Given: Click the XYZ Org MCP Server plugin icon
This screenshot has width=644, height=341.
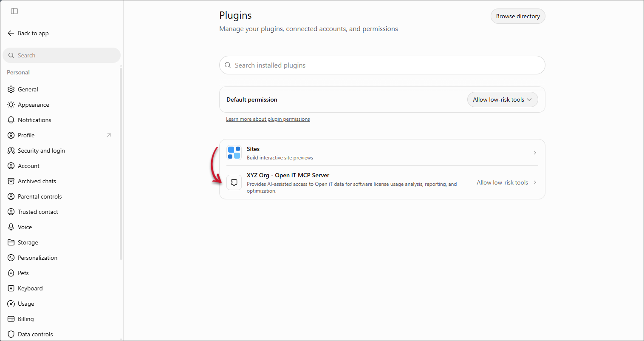Looking at the screenshot, I should tap(234, 182).
